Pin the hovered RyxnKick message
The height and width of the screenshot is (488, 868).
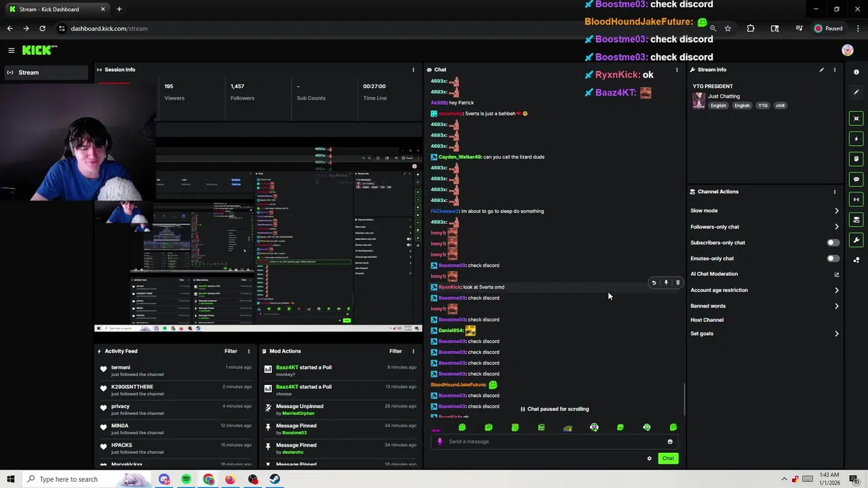click(x=666, y=283)
